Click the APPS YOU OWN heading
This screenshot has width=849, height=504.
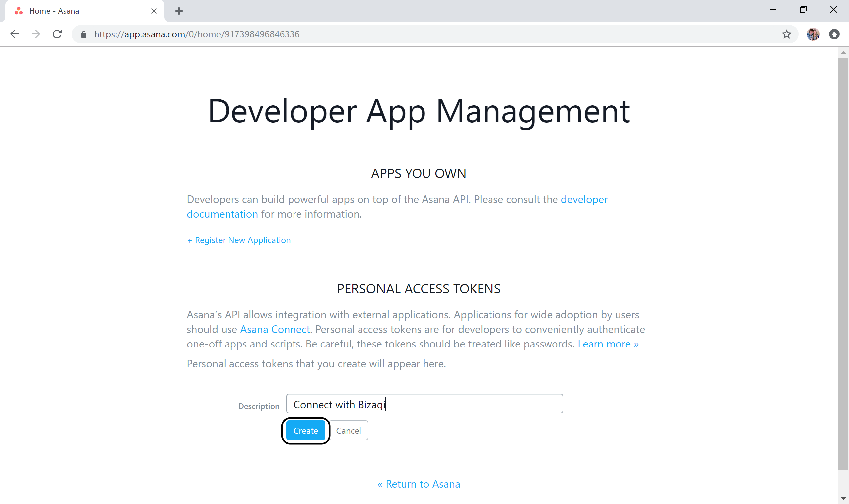(x=419, y=173)
